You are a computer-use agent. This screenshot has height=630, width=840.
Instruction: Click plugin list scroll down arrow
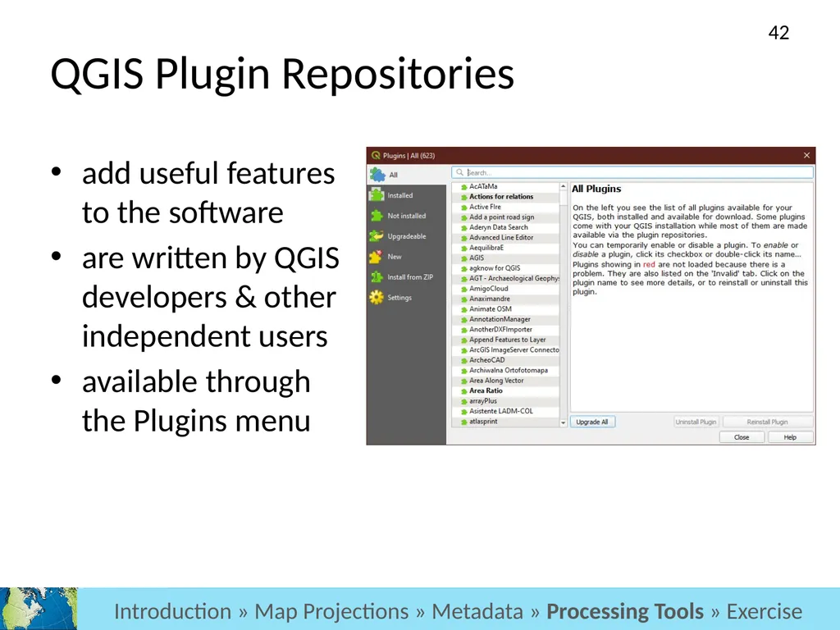(x=563, y=422)
